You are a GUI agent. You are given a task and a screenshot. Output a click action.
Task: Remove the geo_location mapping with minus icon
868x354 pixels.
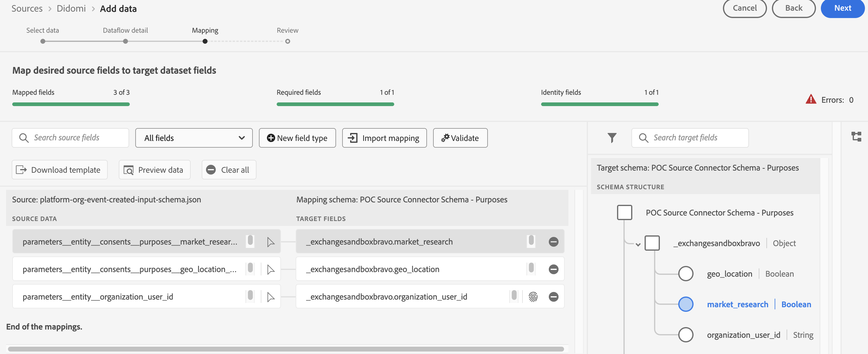click(553, 269)
